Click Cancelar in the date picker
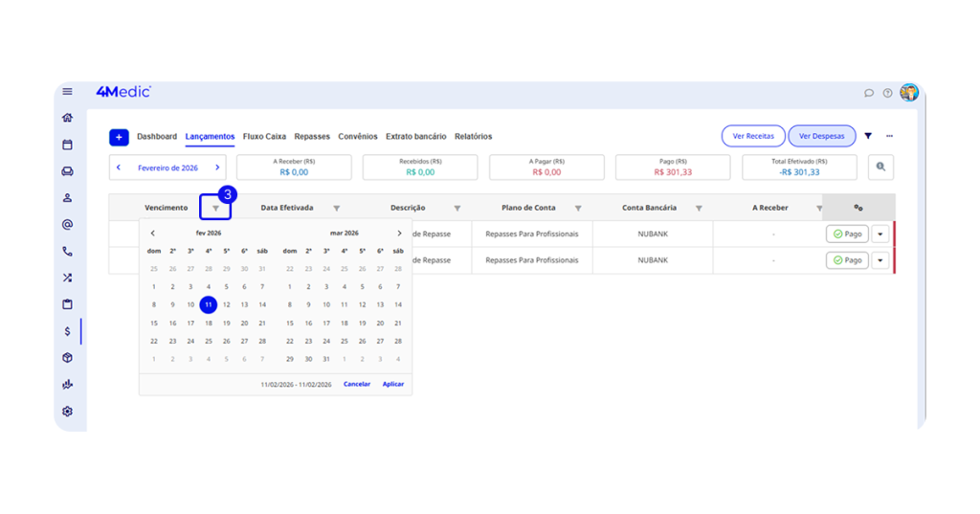The image size is (980, 514). pyautogui.click(x=357, y=384)
